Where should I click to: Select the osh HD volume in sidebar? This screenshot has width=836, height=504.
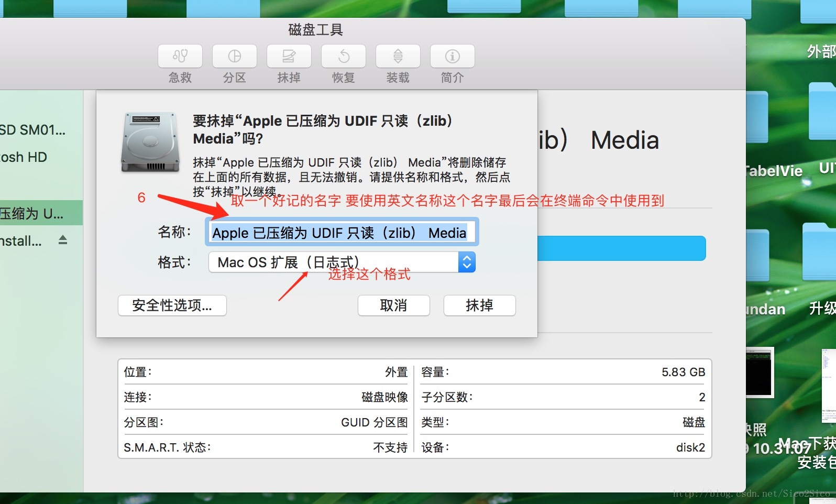pyautogui.click(x=24, y=157)
